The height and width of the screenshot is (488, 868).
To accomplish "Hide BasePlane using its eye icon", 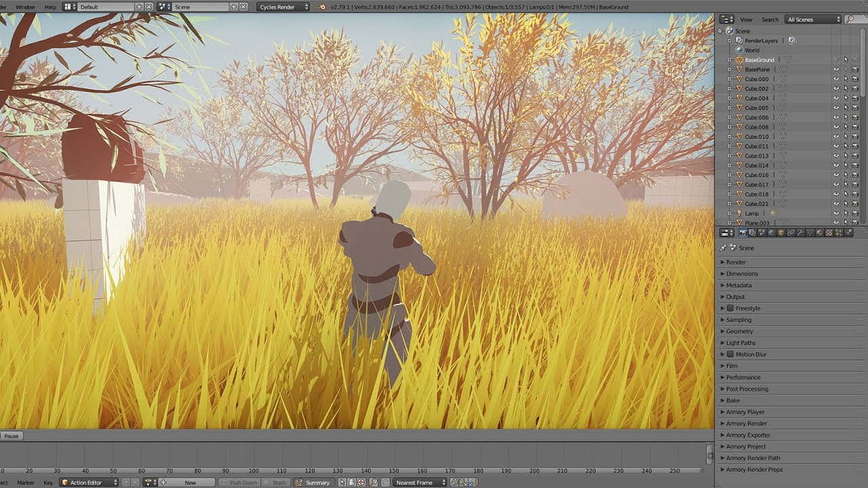I will pyautogui.click(x=835, y=70).
